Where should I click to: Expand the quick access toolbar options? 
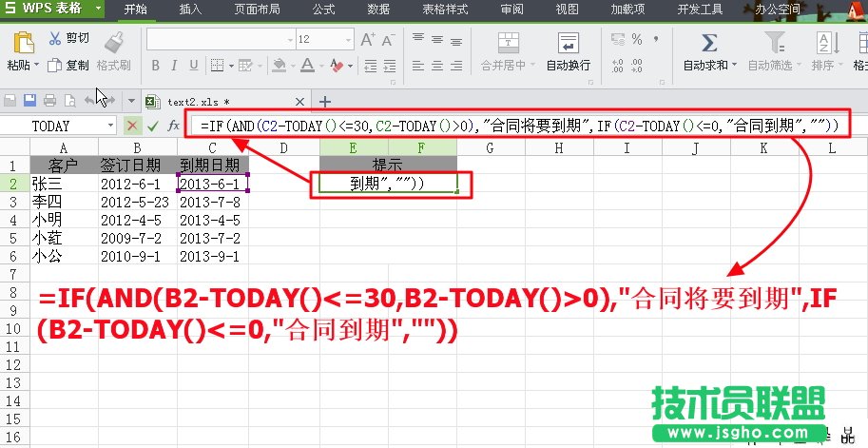[x=131, y=101]
